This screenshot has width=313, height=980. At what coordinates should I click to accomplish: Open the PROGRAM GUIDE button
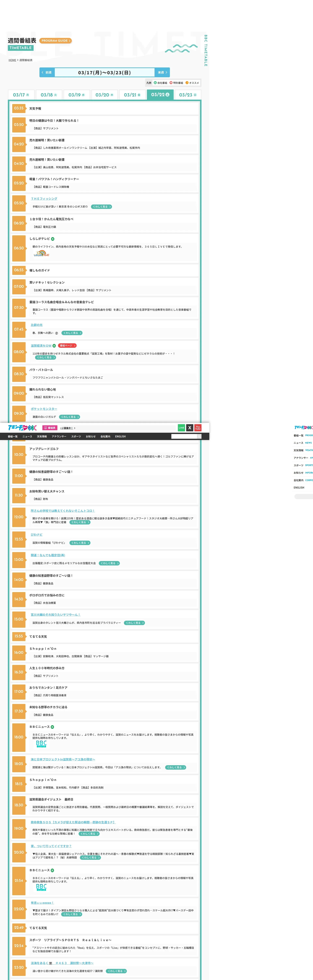tap(55, 41)
